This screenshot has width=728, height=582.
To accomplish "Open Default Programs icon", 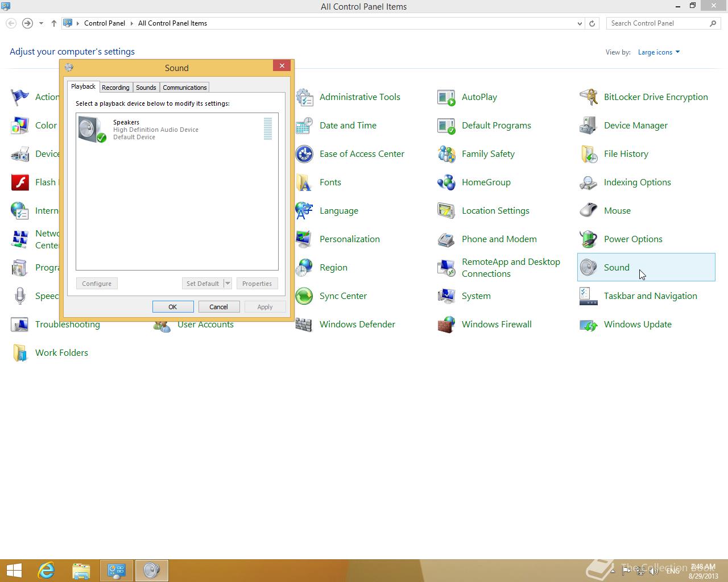I will (x=446, y=126).
